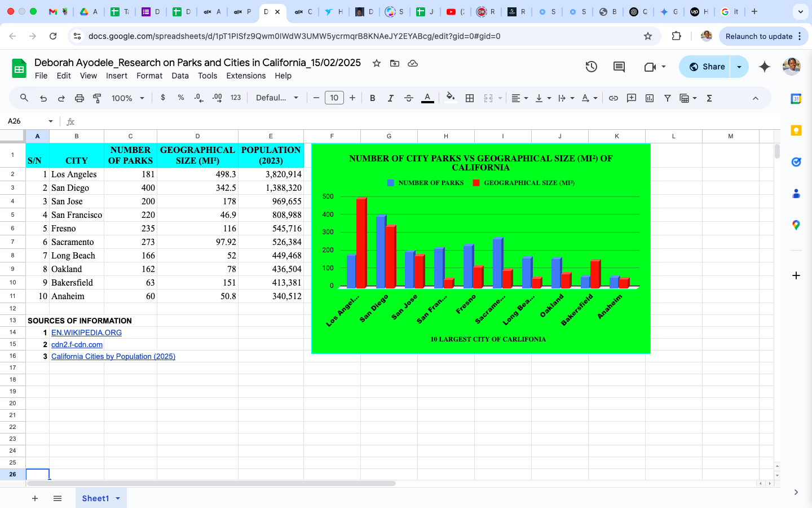Viewport: 812px width, 508px height.
Task: Open the EN.WIKIPEDIA.ORG link
Action: [x=86, y=332]
